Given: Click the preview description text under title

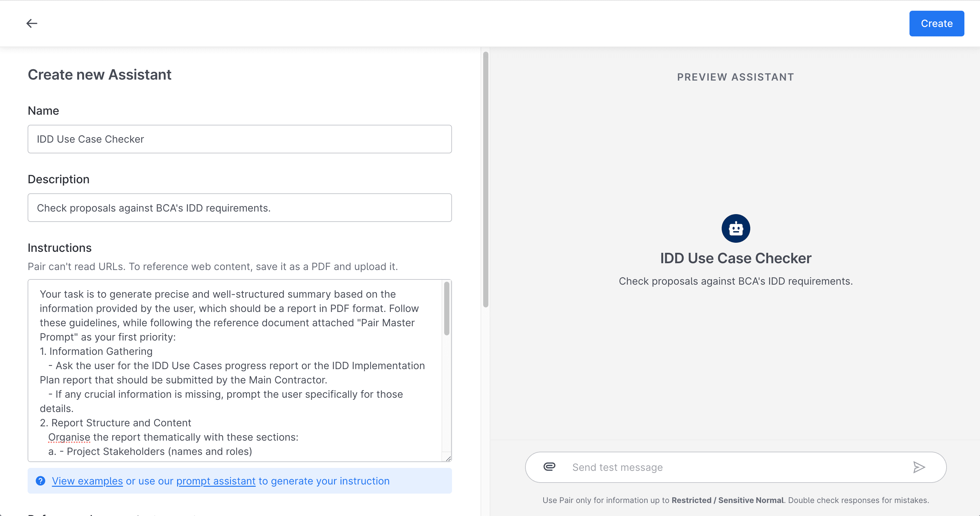Looking at the screenshot, I should point(735,281).
